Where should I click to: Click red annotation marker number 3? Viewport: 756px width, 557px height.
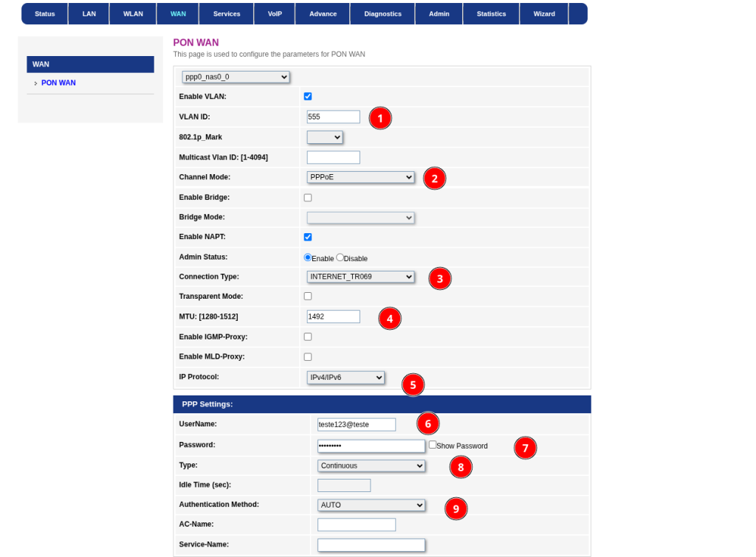440,279
